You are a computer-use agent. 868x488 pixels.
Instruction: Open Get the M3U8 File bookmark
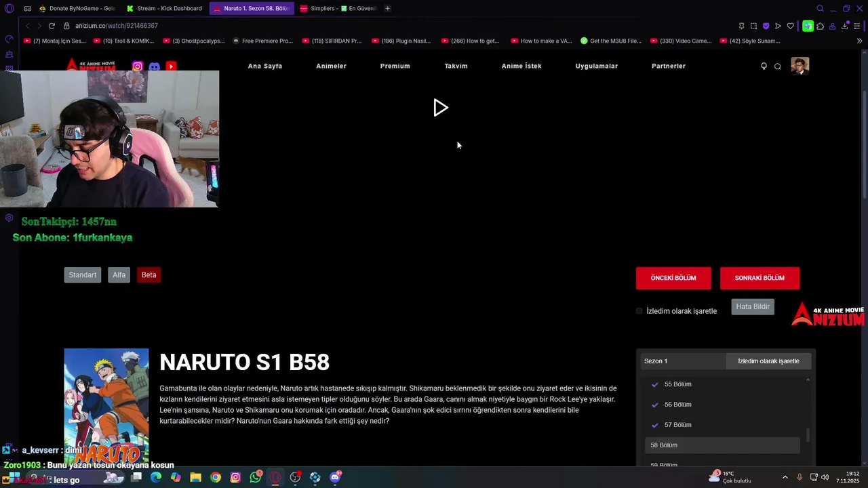pyautogui.click(x=611, y=41)
